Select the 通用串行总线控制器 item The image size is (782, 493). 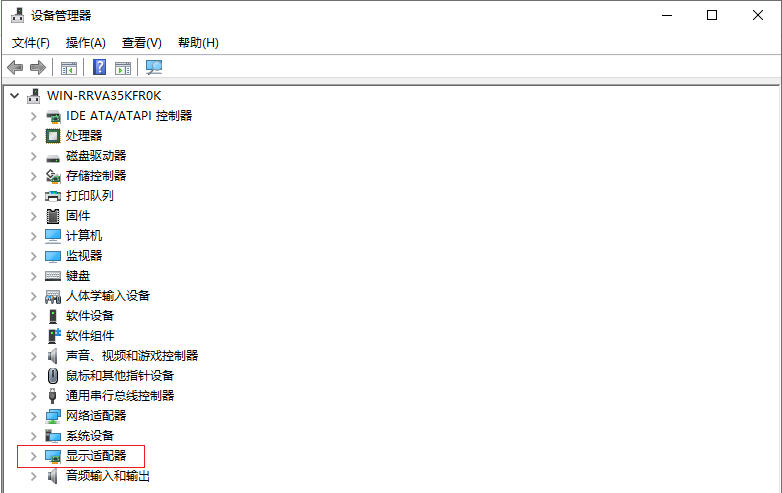click(119, 396)
